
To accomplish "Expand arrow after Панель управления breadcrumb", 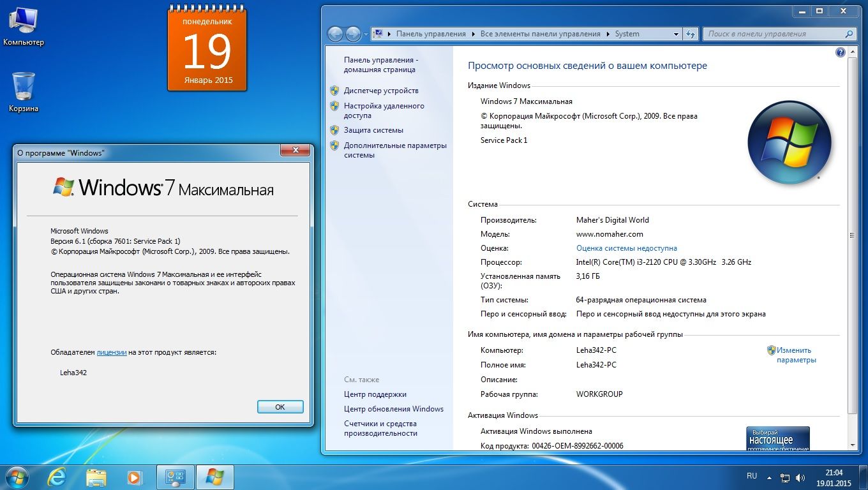I will pos(474,34).
